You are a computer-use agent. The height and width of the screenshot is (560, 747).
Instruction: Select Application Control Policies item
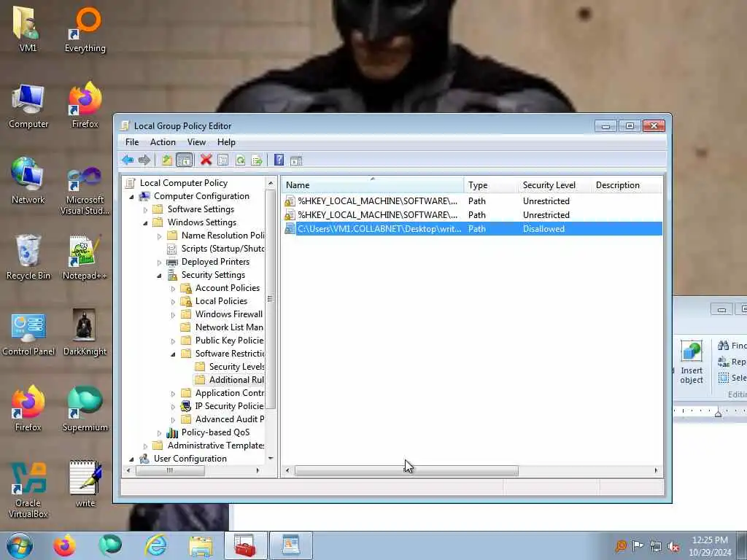point(230,393)
